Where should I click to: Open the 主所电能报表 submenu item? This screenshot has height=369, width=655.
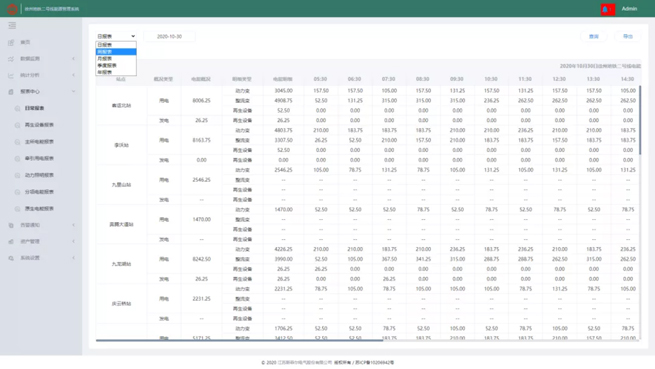point(39,142)
